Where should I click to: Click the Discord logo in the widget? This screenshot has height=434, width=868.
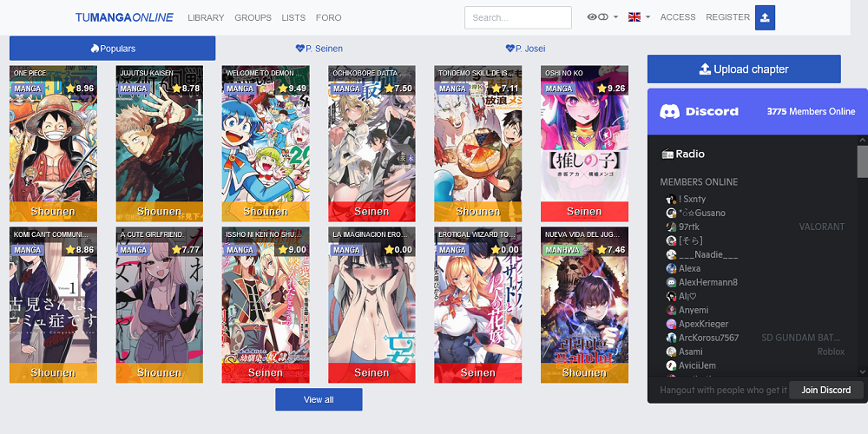[669, 111]
